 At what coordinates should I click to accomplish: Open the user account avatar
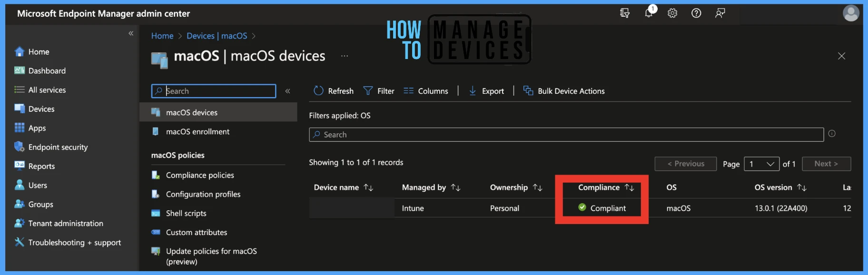851,13
